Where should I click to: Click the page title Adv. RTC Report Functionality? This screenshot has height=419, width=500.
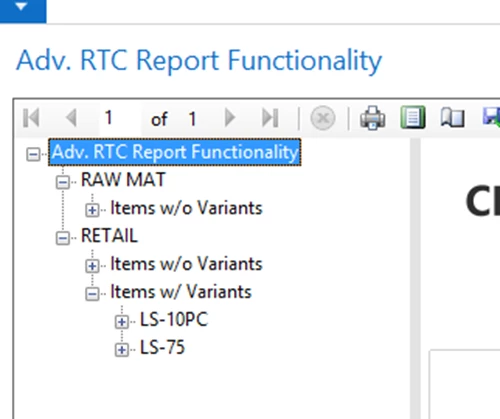click(x=199, y=61)
